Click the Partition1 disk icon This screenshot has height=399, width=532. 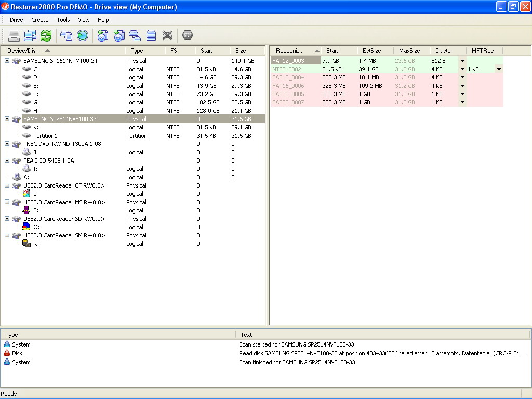pyautogui.click(x=26, y=135)
